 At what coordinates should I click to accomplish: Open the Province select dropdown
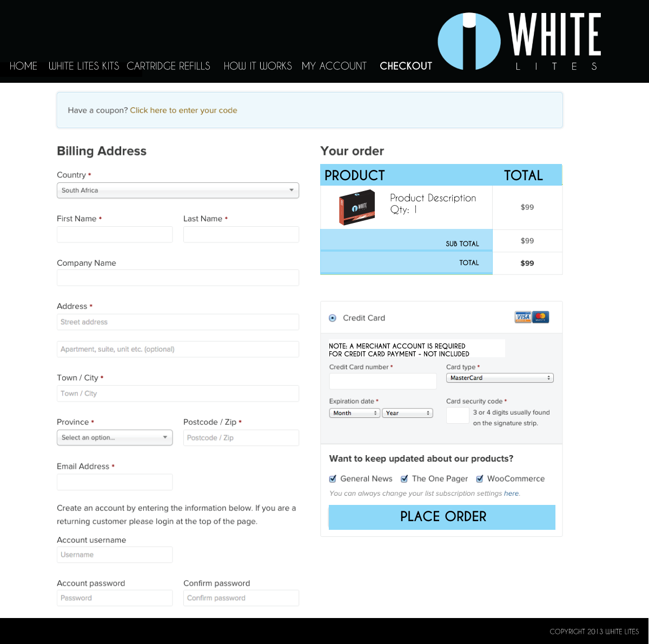115,437
